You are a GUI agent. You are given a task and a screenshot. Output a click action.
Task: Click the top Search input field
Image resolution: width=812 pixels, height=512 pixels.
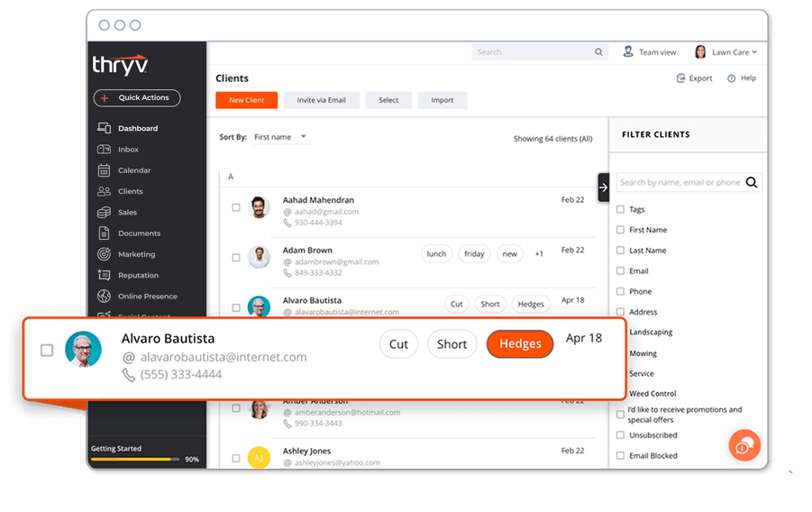point(540,51)
